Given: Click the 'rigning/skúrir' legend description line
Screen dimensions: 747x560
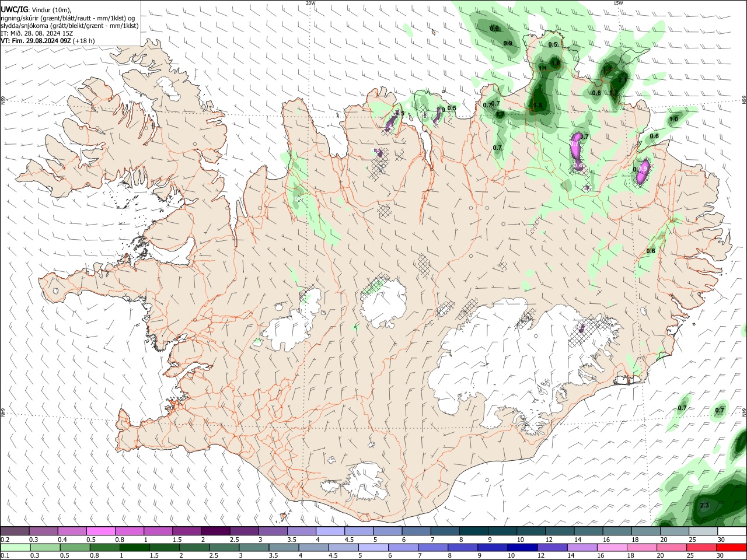Looking at the screenshot, I should [68, 18].
